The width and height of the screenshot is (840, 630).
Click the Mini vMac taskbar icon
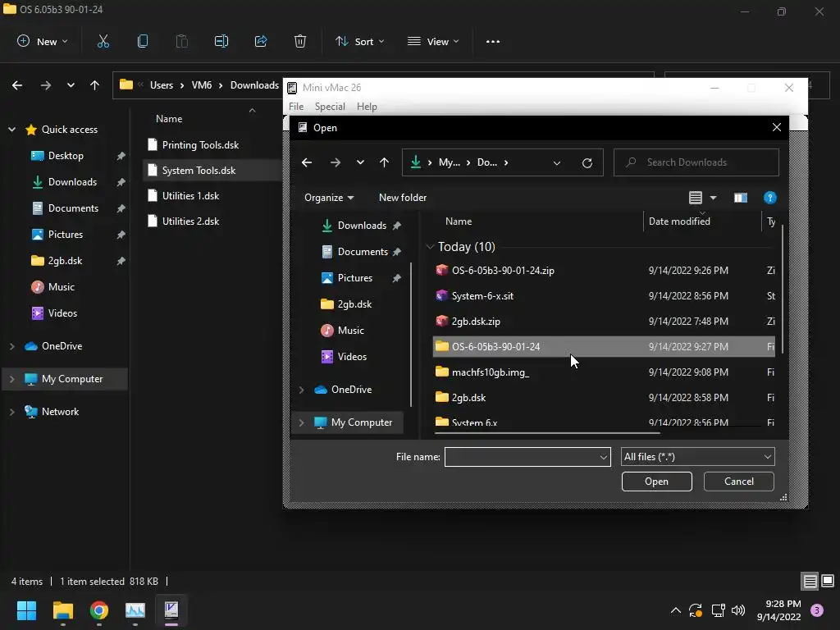171,610
